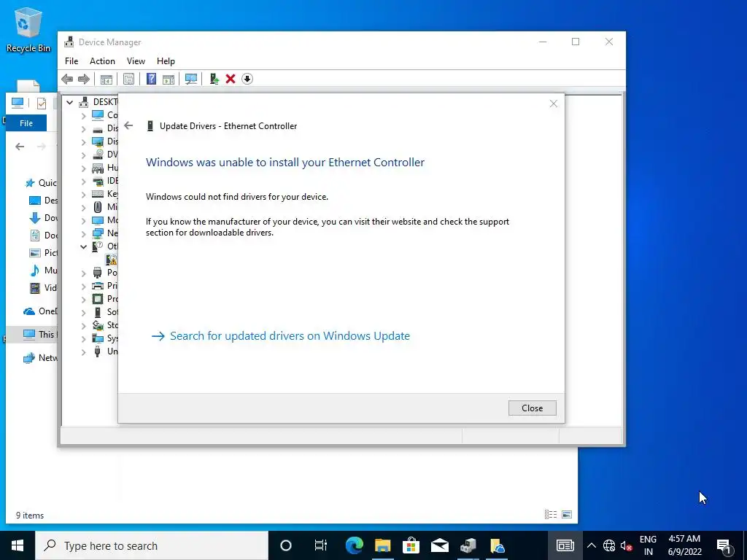The height and width of the screenshot is (560, 747).
Task: Click the Forward arrow in Device Manager toolbar
Action: (x=83, y=79)
